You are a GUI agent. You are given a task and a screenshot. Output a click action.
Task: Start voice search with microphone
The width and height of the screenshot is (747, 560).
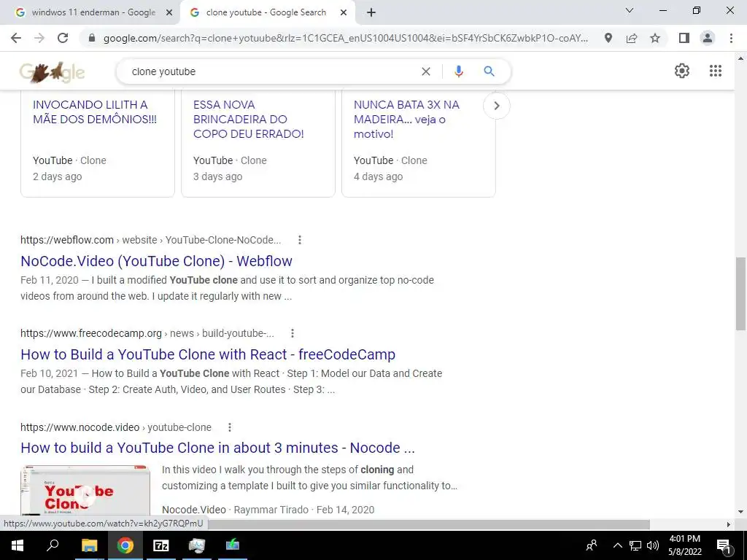[458, 71]
